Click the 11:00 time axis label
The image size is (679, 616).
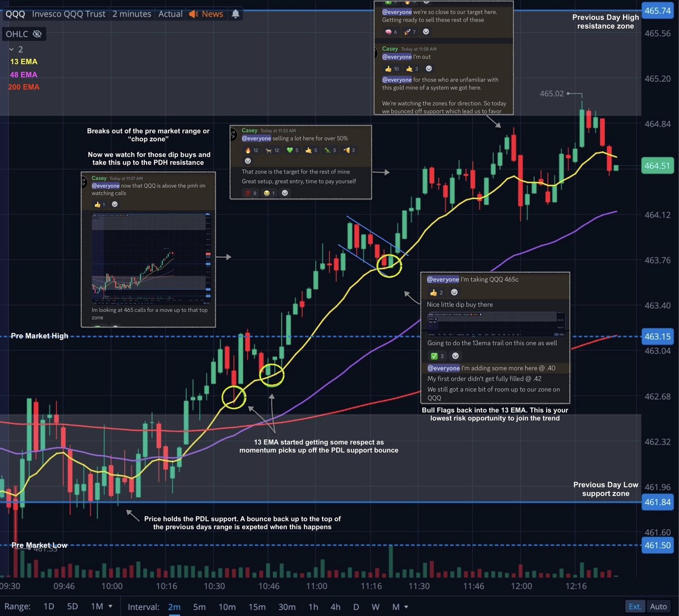coord(317,586)
